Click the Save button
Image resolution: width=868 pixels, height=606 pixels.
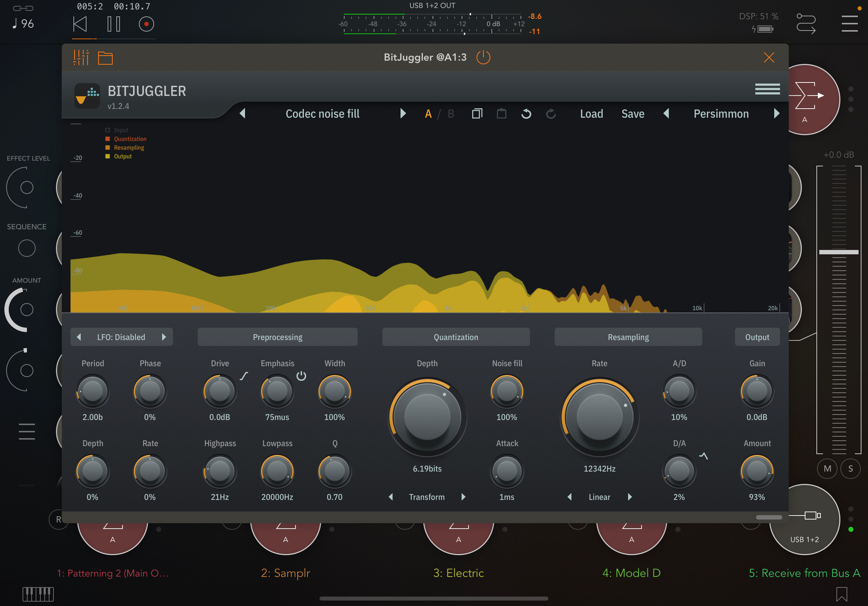(632, 114)
